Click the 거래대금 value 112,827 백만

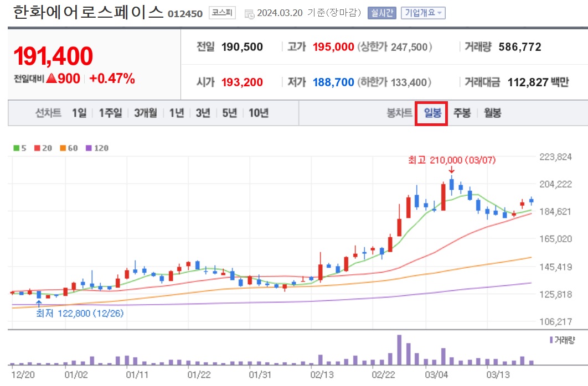click(538, 82)
